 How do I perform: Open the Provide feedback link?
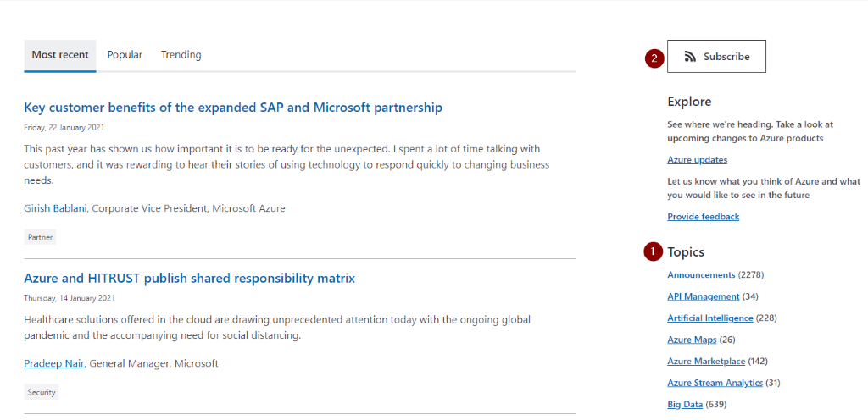coord(703,217)
